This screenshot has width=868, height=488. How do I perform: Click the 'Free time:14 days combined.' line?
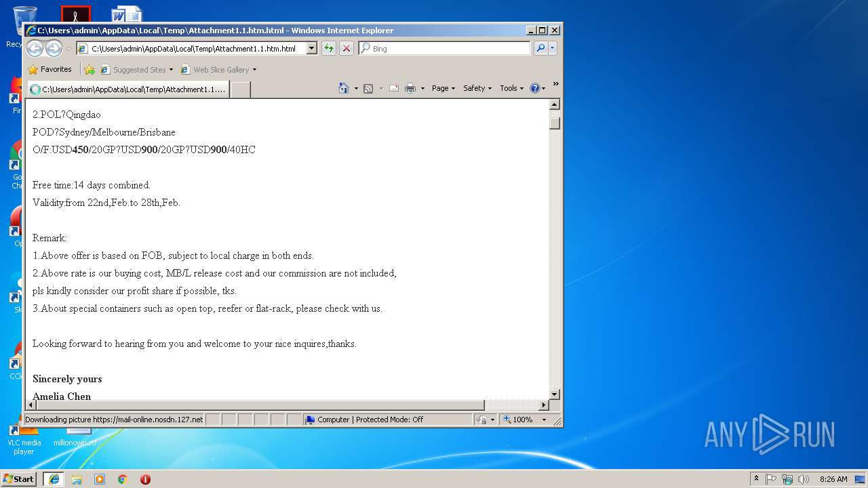(92, 185)
